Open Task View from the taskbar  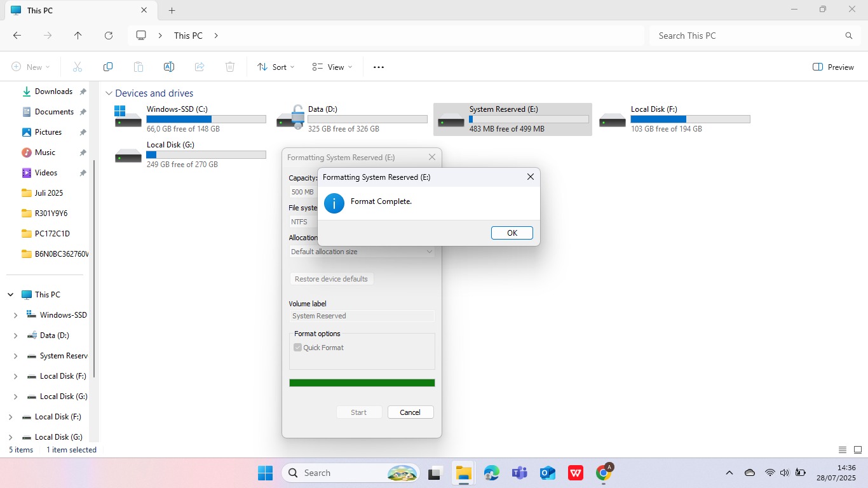click(x=435, y=473)
